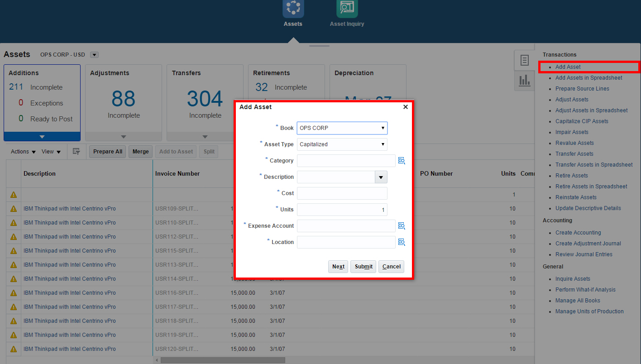Click the Add Asset link in Transactions

click(568, 67)
